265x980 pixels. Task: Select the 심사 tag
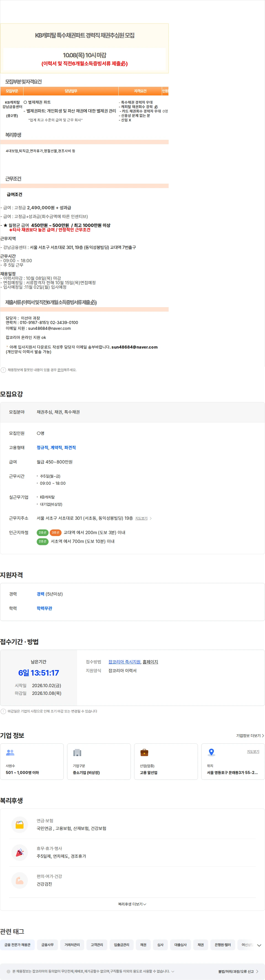[160, 945]
